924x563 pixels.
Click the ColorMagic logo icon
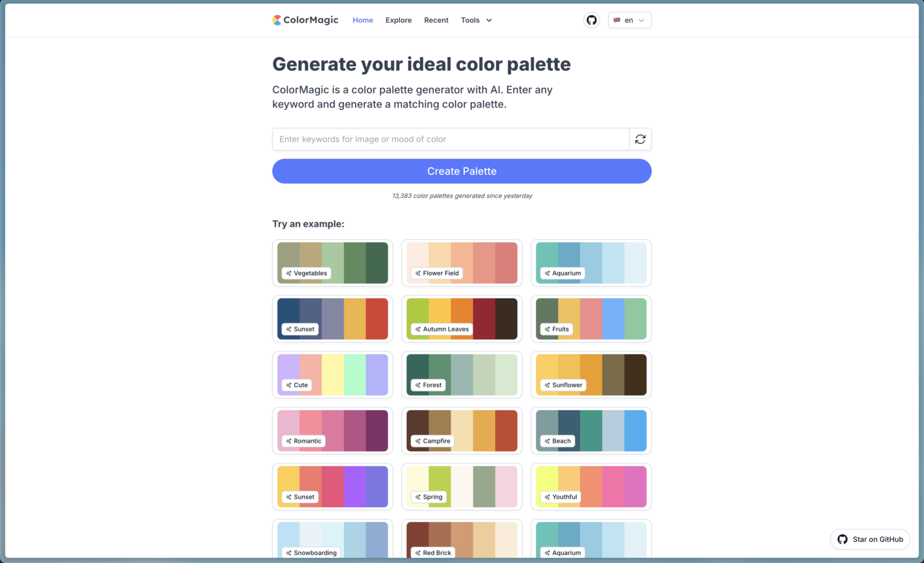(x=277, y=20)
